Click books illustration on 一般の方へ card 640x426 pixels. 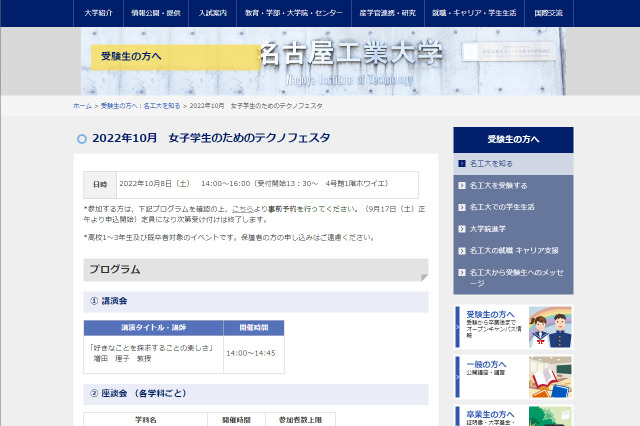(550, 377)
